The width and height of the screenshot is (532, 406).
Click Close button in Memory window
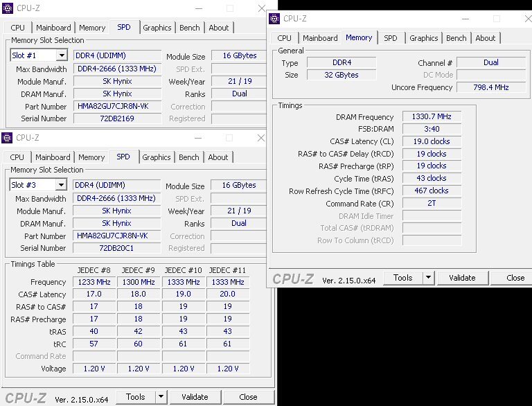[512, 278]
